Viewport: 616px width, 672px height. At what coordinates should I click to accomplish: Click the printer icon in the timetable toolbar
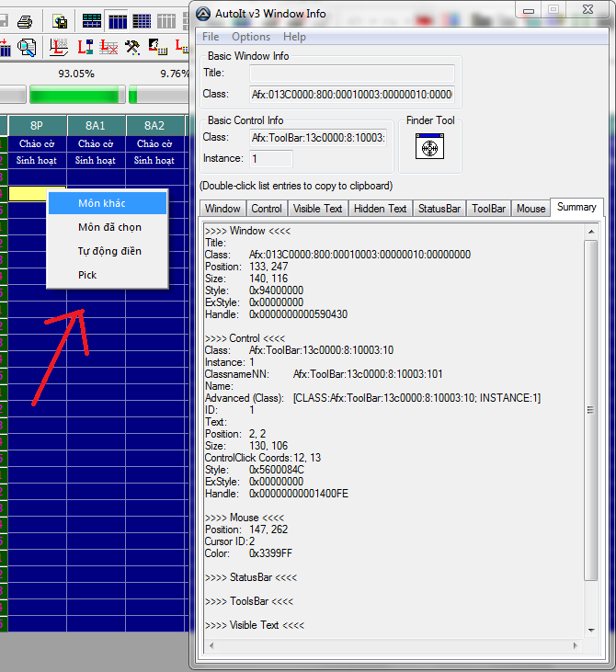25,21
